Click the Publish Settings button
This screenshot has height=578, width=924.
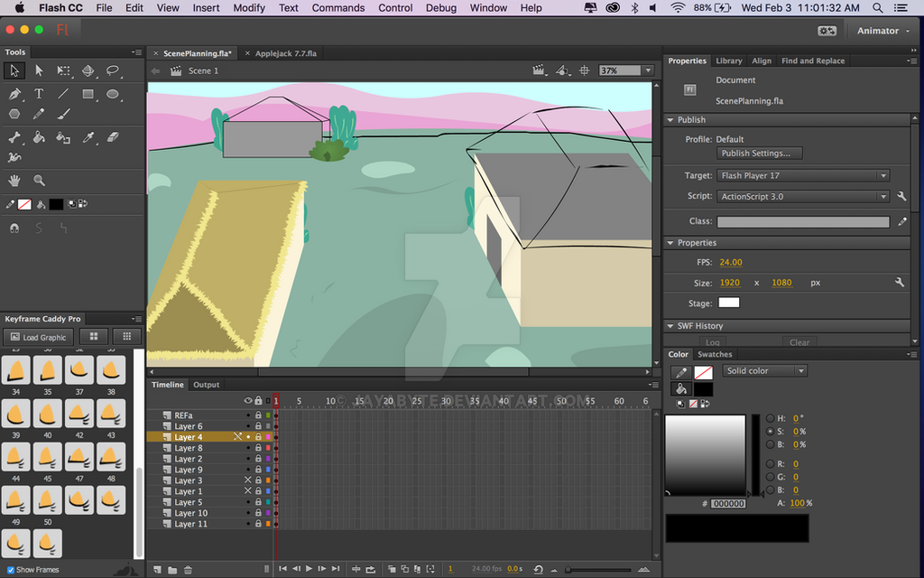760,154
